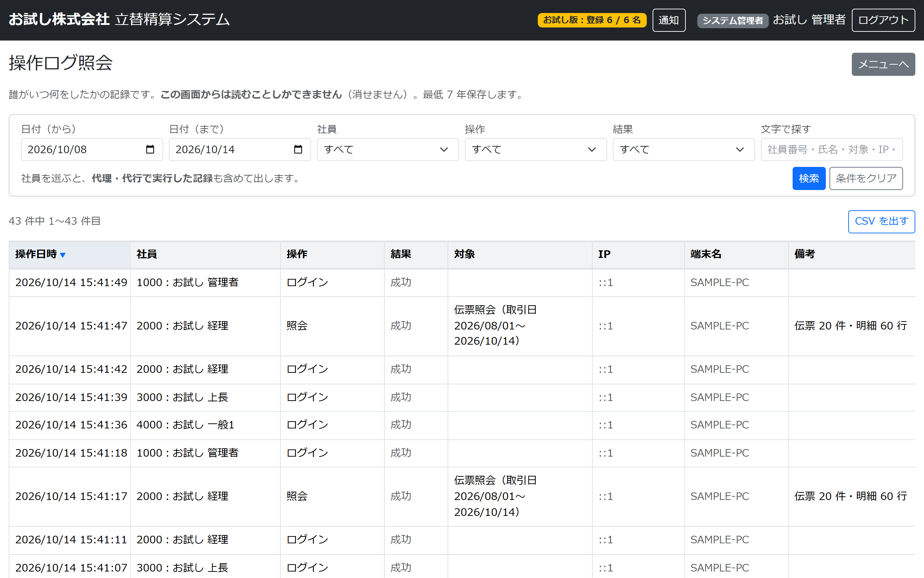Click sort arrow on 操作日時 header
This screenshot has width=924, height=578.
coord(63,255)
